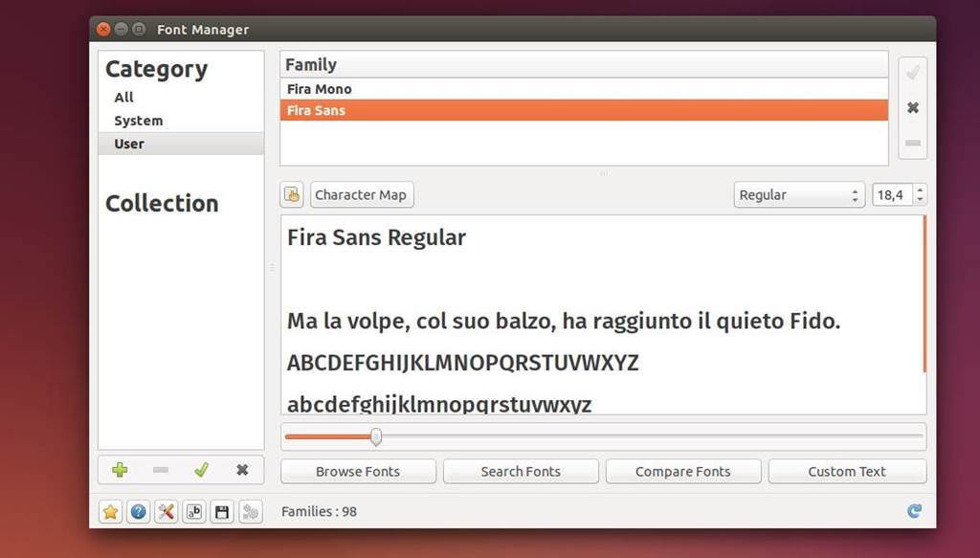Click the X icon below Collection panel

[x=242, y=470]
